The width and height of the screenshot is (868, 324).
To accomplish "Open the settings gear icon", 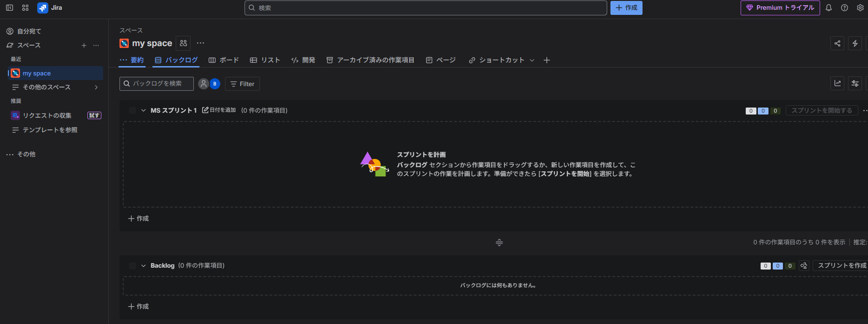I will 860,8.
